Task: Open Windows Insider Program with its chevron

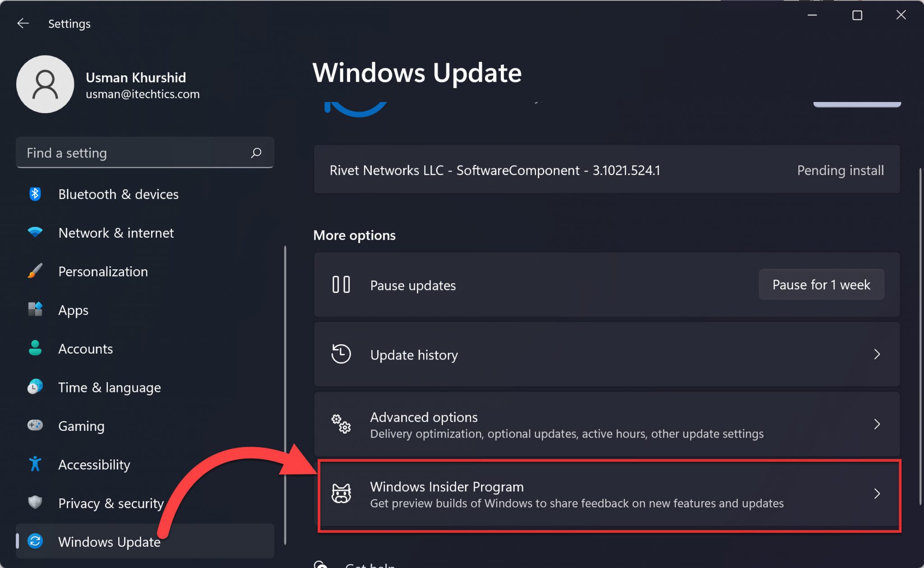Action: (877, 494)
